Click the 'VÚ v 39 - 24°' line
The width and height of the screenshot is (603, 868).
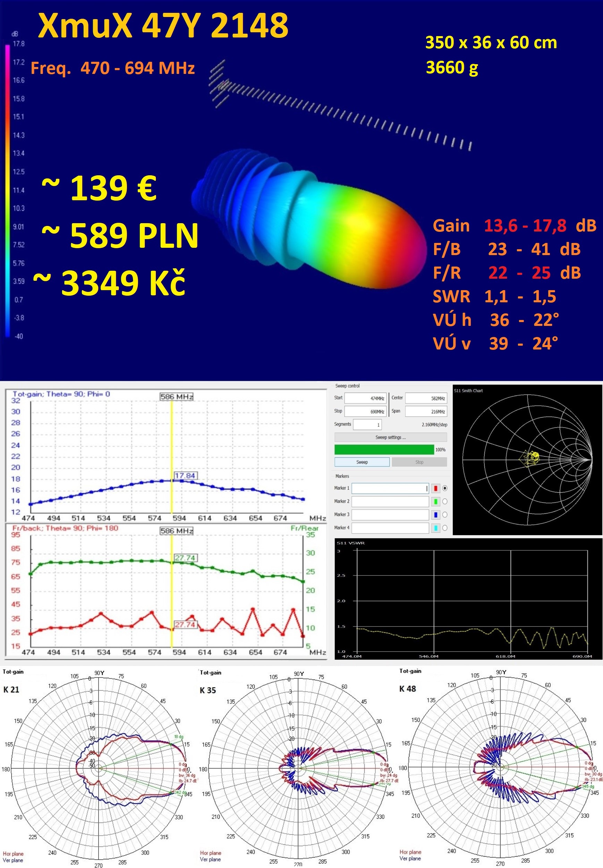[495, 344]
